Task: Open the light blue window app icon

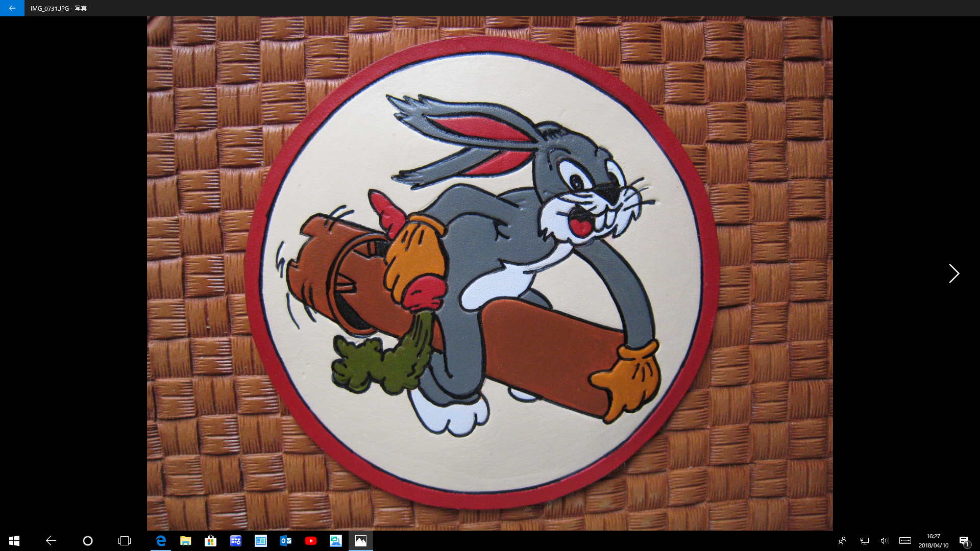Action: tap(260, 541)
